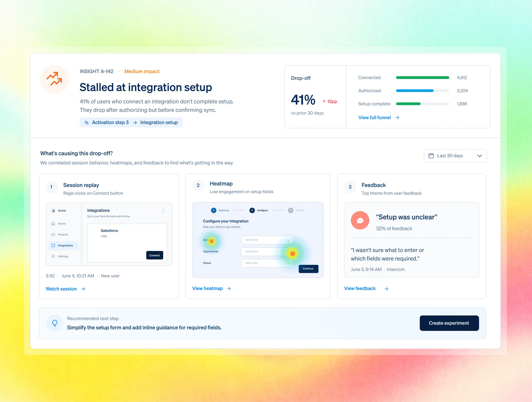Click the red 12pp up arrow
This screenshot has height=402, width=532.
pos(324,101)
